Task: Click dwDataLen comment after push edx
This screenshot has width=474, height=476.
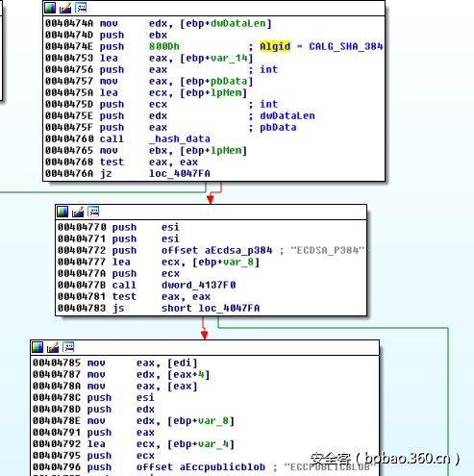Action: tap(287, 115)
